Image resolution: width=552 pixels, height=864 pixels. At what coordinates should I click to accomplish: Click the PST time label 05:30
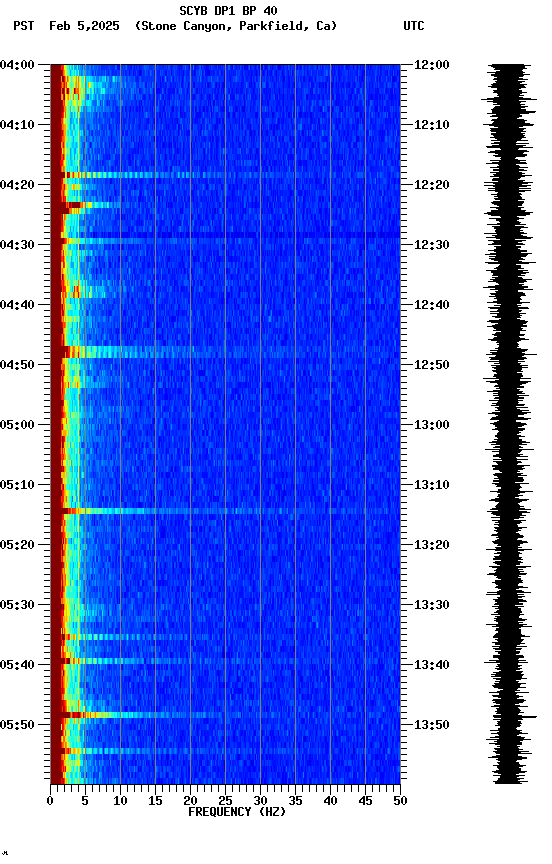click(x=17, y=605)
